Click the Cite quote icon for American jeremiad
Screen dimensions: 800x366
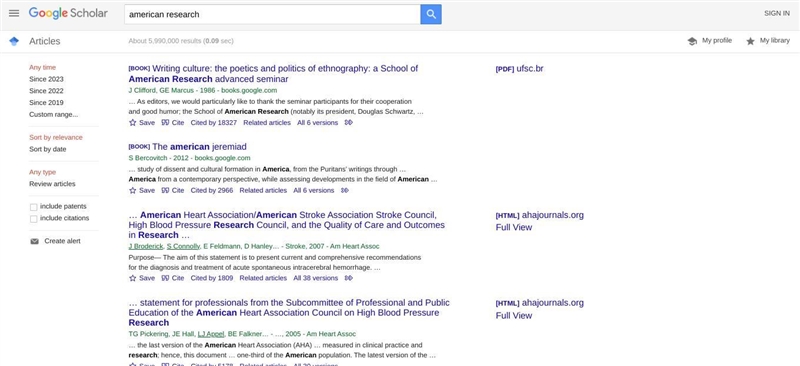click(x=165, y=190)
